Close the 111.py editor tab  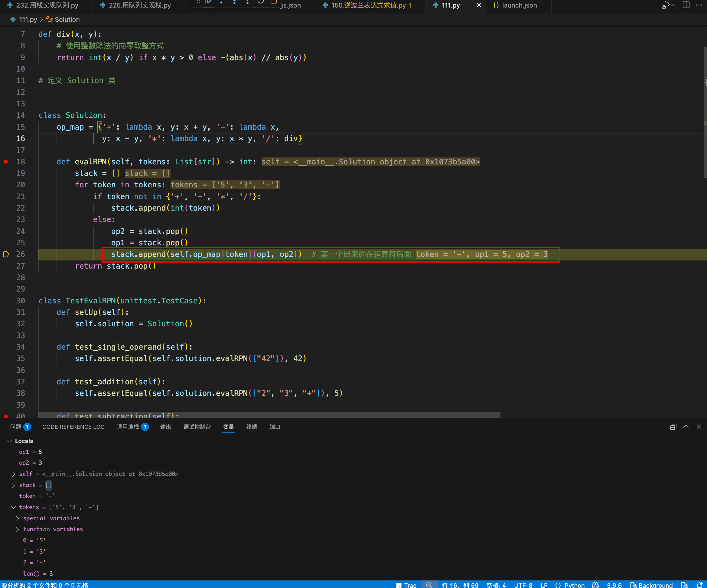[479, 5]
